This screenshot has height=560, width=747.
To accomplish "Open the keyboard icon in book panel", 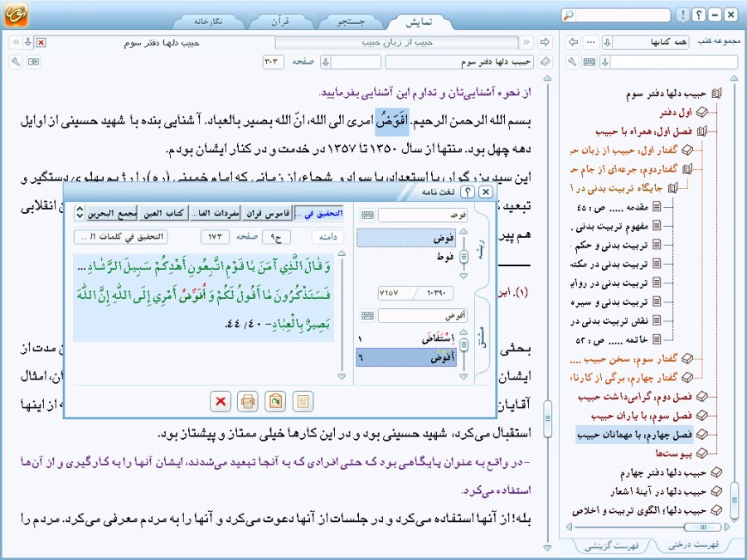I will click(x=589, y=62).
